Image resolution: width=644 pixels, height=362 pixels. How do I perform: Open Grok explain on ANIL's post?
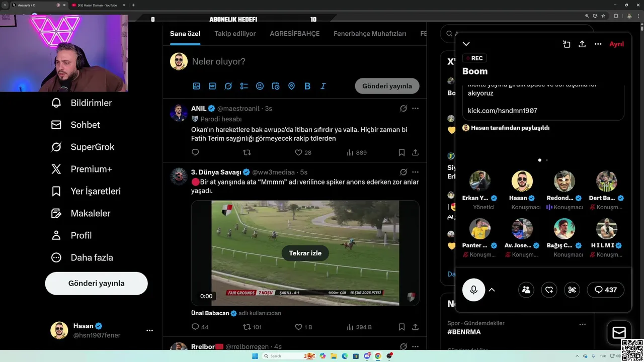point(403,109)
